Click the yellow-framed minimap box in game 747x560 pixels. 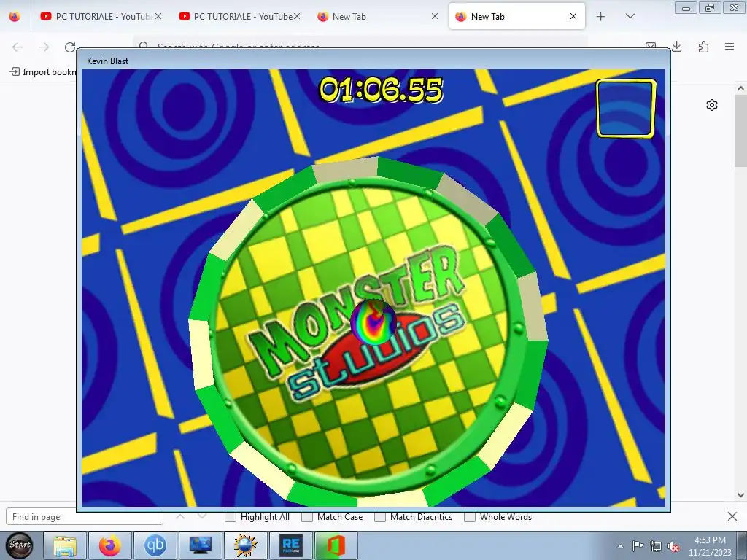626,109
